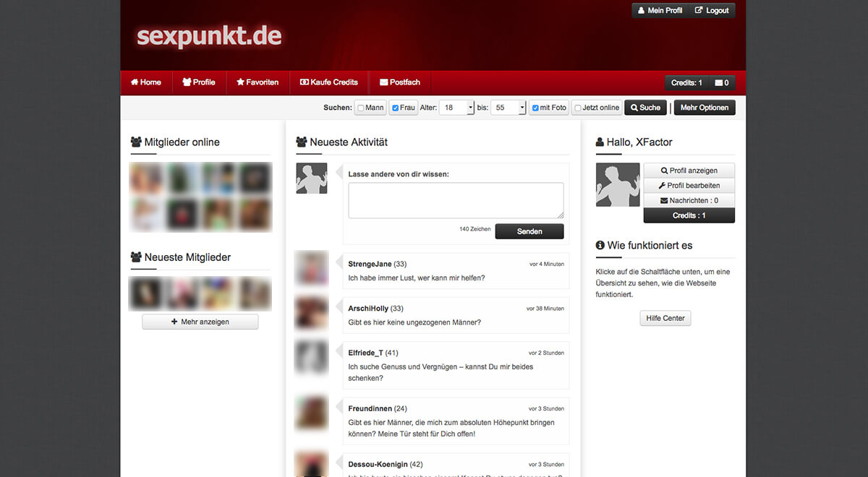Click Mehr anzeigen under Neueste Mitglieder

click(200, 322)
